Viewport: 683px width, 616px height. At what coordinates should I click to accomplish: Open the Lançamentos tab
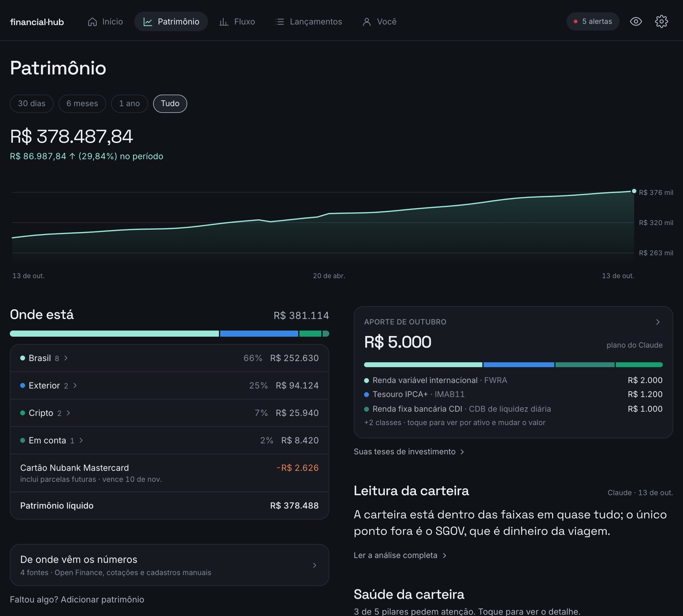[x=309, y=22]
